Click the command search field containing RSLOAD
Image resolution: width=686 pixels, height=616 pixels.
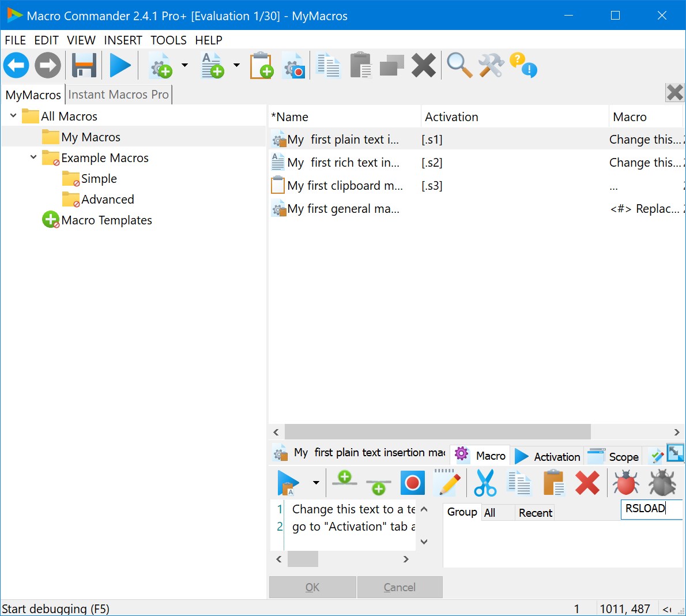click(x=651, y=509)
